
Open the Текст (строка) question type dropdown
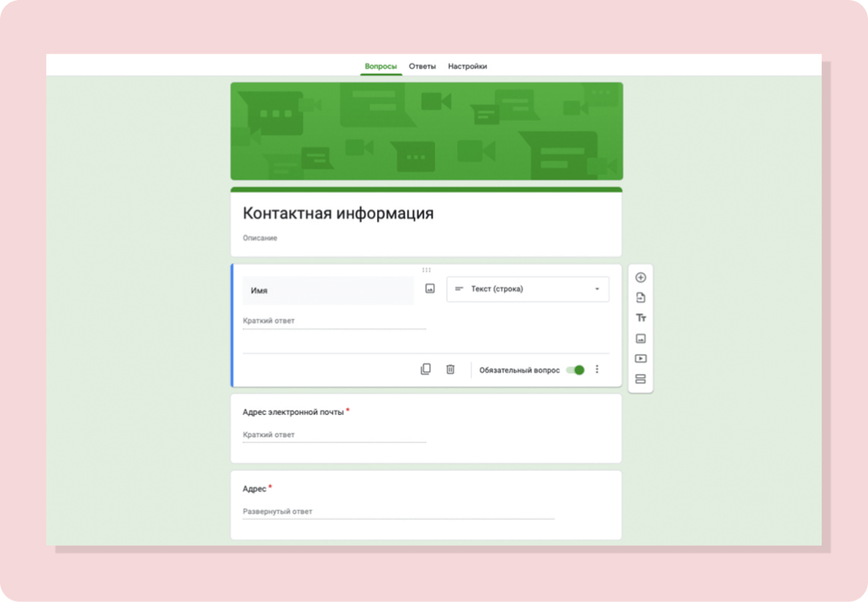point(527,289)
